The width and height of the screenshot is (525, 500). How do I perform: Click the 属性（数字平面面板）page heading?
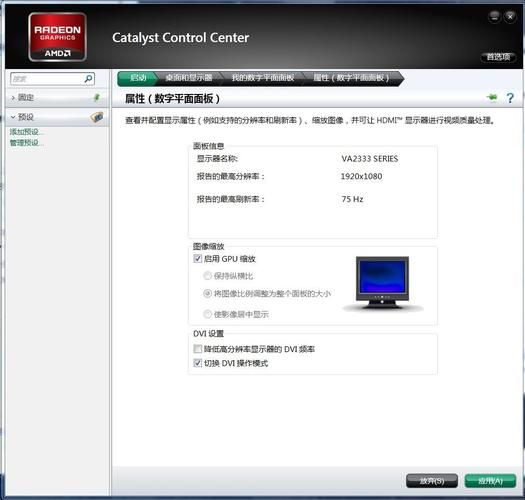click(172, 98)
